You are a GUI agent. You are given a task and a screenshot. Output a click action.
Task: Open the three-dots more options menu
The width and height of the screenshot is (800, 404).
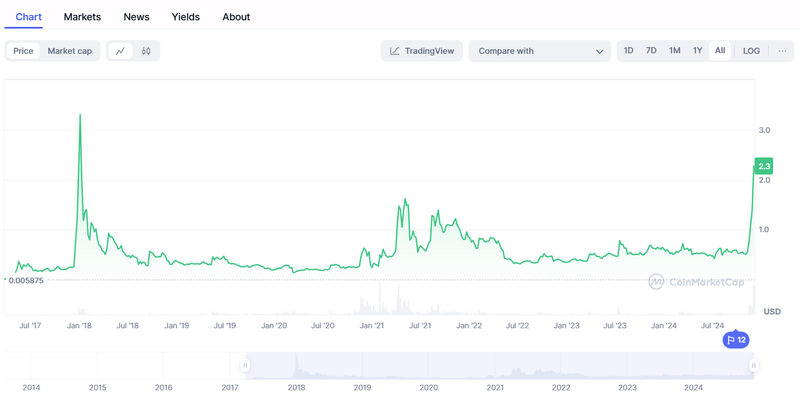point(782,51)
